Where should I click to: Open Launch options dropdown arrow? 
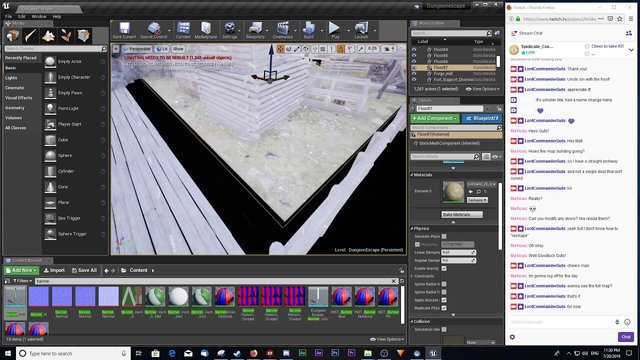click(375, 31)
